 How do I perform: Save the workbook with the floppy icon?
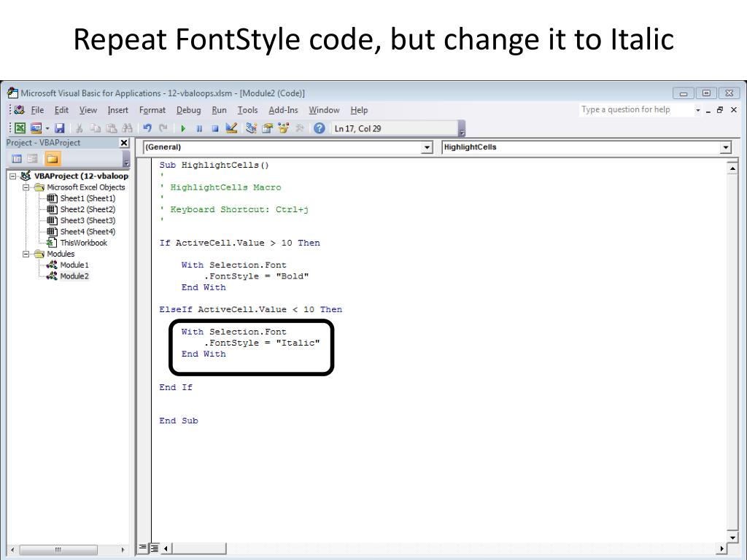point(60,128)
